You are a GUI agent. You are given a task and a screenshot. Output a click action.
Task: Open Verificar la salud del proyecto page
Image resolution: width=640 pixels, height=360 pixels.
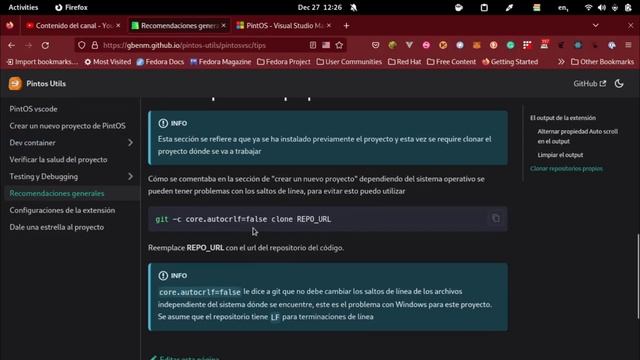tap(58, 160)
